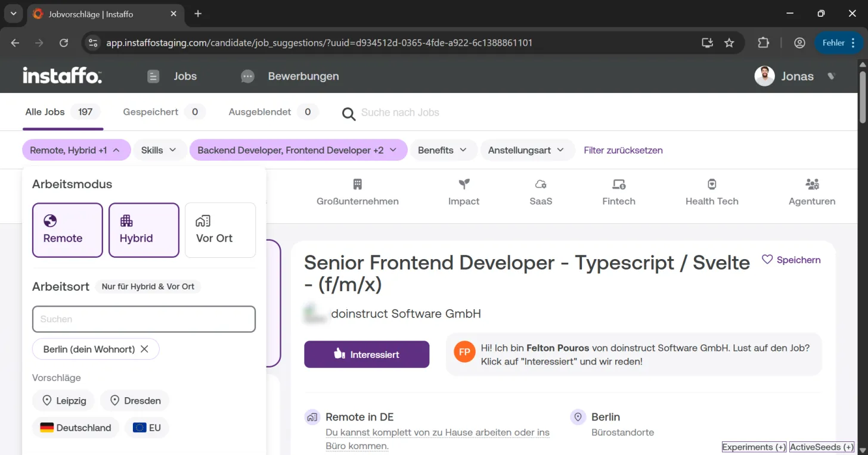View site information icon in address bar
Image resolution: width=868 pixels, height=455 pixels.
[92, 43]
